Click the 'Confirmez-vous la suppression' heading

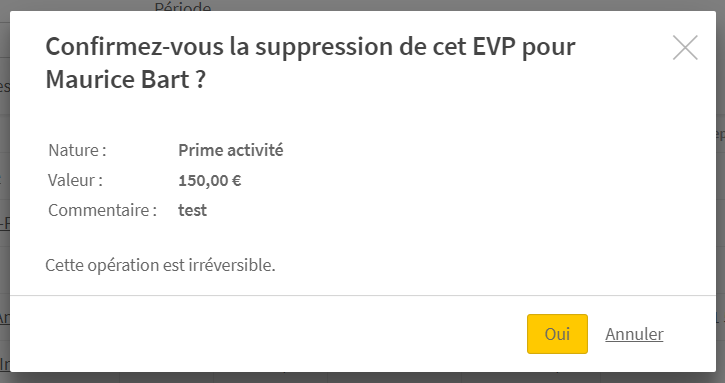(310, 63)
